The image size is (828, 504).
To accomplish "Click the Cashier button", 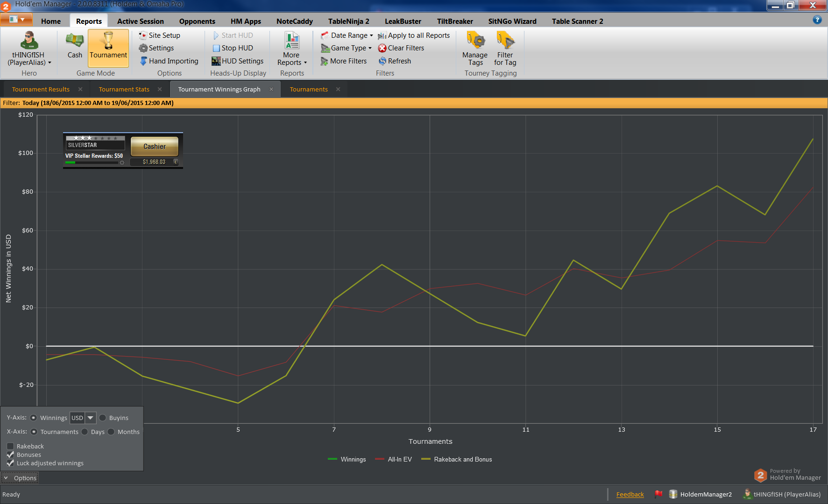I will point(155,147).
